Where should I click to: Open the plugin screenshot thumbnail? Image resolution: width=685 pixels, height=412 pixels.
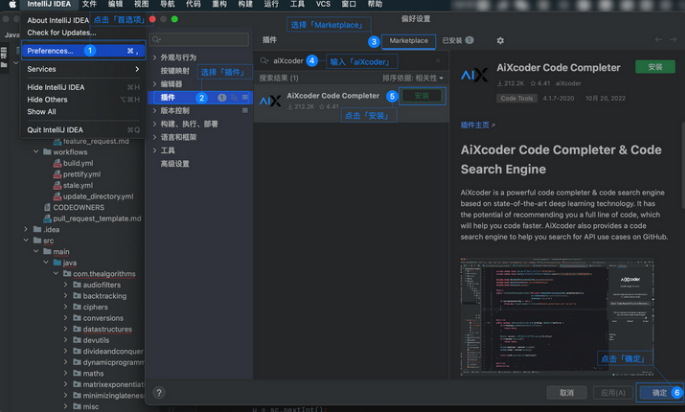557,317
